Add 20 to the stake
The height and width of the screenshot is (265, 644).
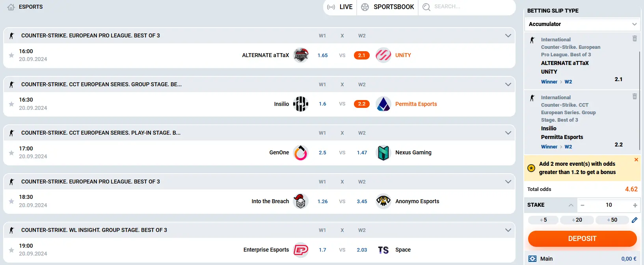[577, 220]
